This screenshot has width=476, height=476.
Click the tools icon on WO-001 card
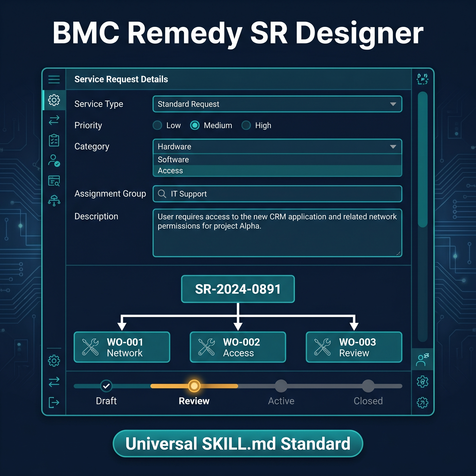point(90,347)
